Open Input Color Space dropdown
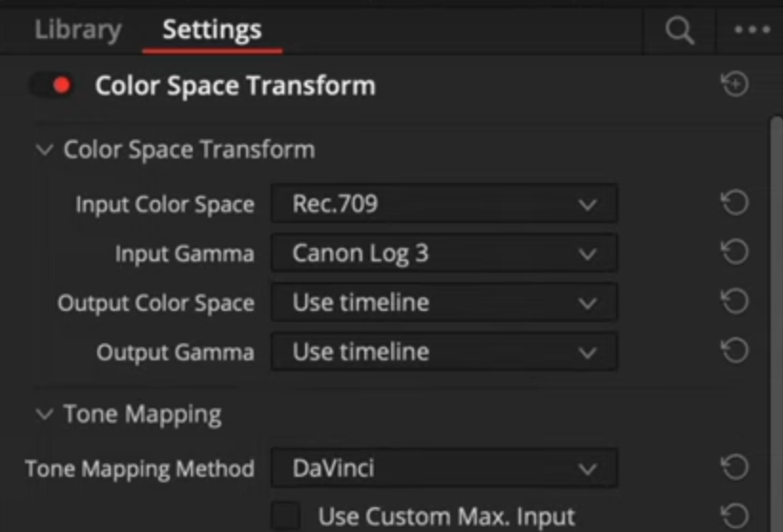This screenshot has width=783, height=532. [443, 204]
